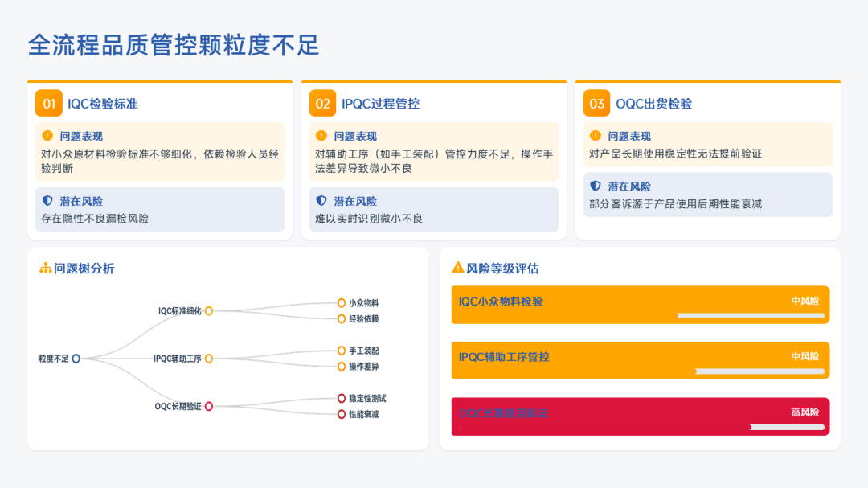Click the 02 orange number badge

pyautogui.click(x=322, y=104)
